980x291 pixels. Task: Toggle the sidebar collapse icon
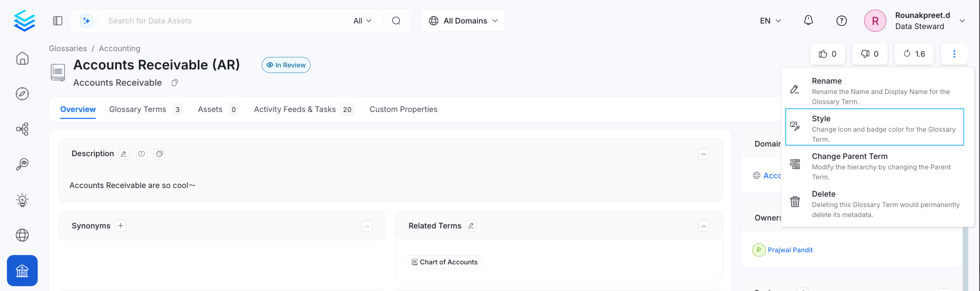coord(57,21)
